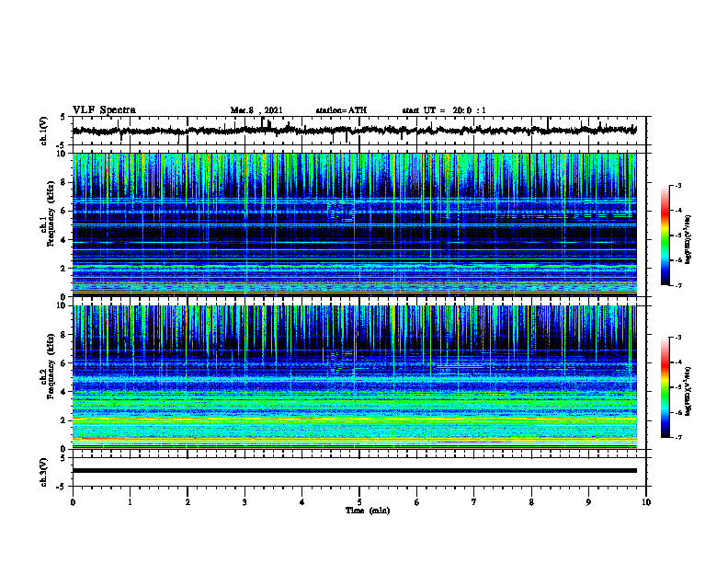Click the "5" volt tick on ch.3(V) axis

[63, 458]
